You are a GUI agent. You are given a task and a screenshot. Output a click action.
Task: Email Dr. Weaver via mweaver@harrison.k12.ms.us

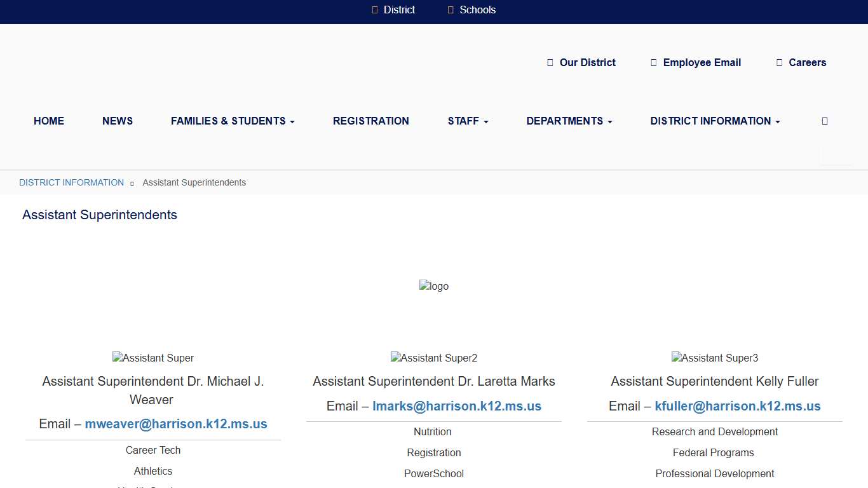(176, 424)
